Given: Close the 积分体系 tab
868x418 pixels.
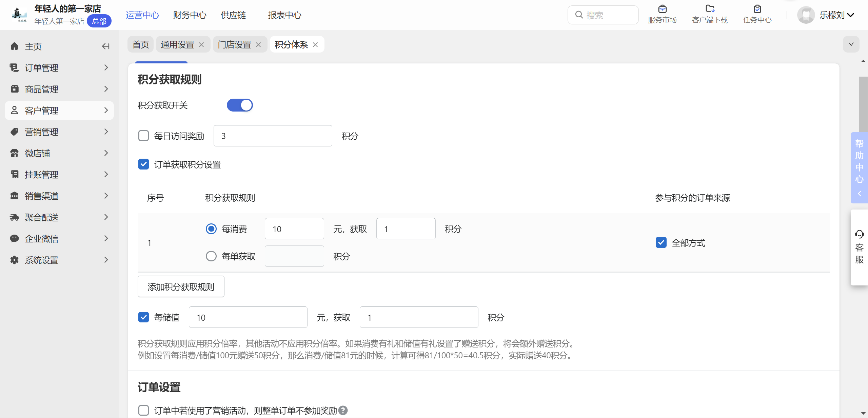Looking at the screenshot, I should tap(315, 45).
